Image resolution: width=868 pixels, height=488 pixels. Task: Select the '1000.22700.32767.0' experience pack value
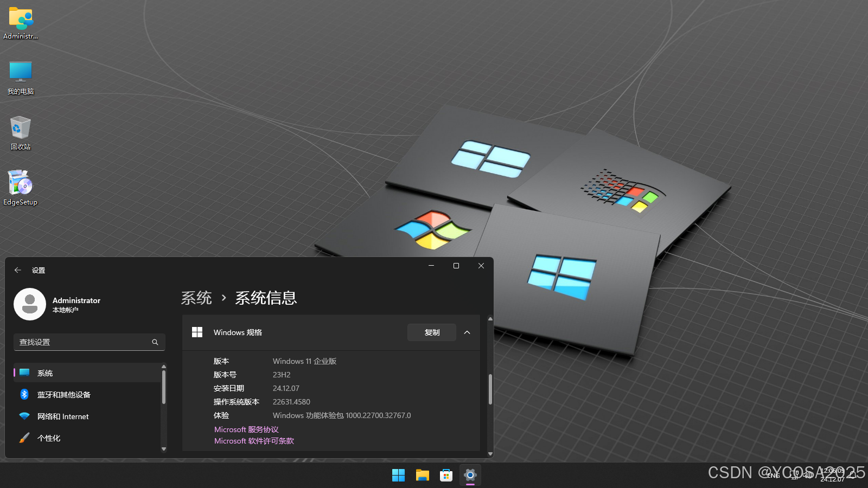[378, 415]
